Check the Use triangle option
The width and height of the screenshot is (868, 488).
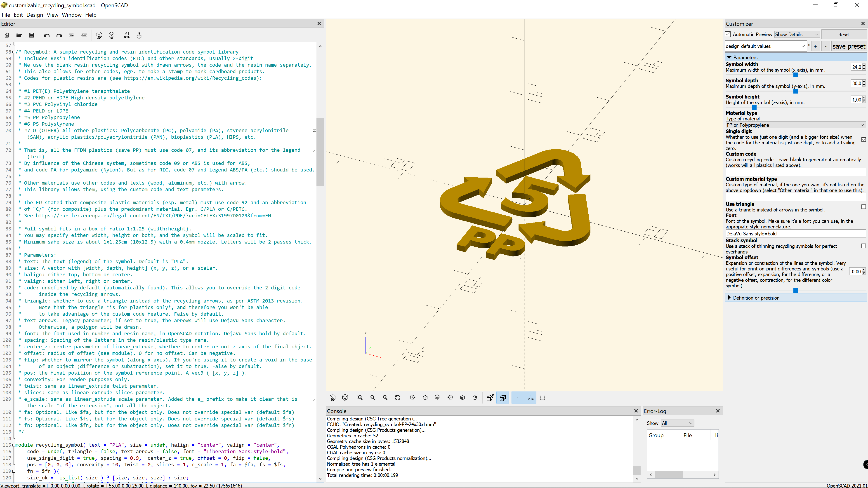[x=864, y=207]
